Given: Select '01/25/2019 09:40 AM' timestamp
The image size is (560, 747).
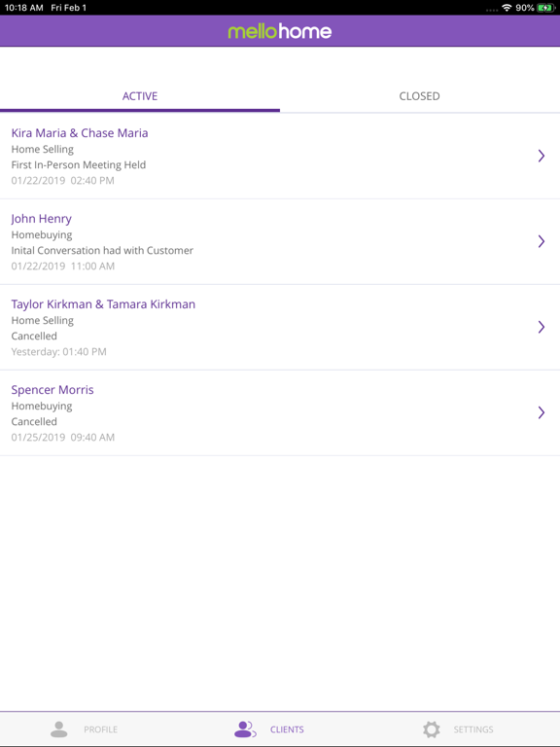Looking at the screenshot, I should pos(63,438).
